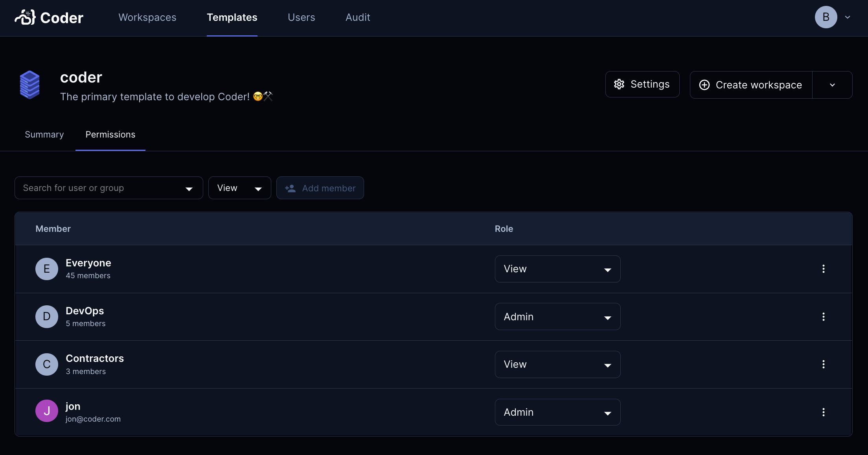Open more options for DevOps group

point(823,317)
